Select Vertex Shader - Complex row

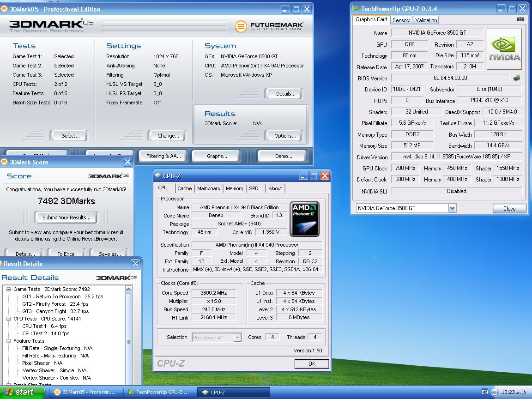(56, 378)
